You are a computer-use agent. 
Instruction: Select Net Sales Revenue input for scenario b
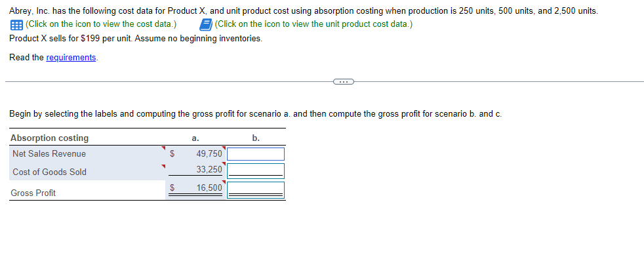pyautogui.click(x=256, y=154)
